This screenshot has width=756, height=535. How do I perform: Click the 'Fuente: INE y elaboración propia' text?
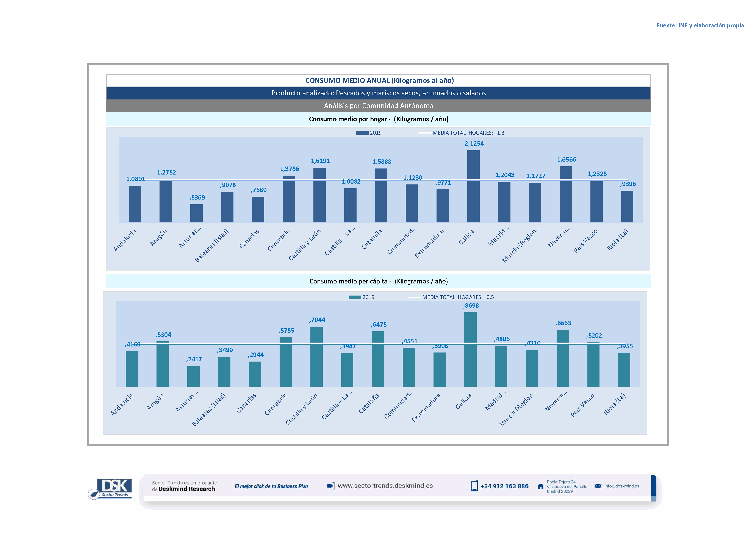tap(700, 25)
